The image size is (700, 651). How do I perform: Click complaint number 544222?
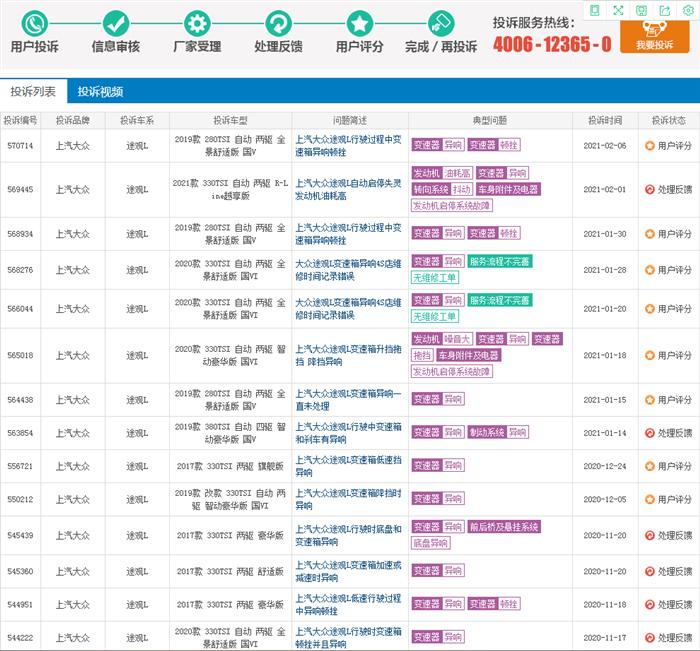click(21, 638)
